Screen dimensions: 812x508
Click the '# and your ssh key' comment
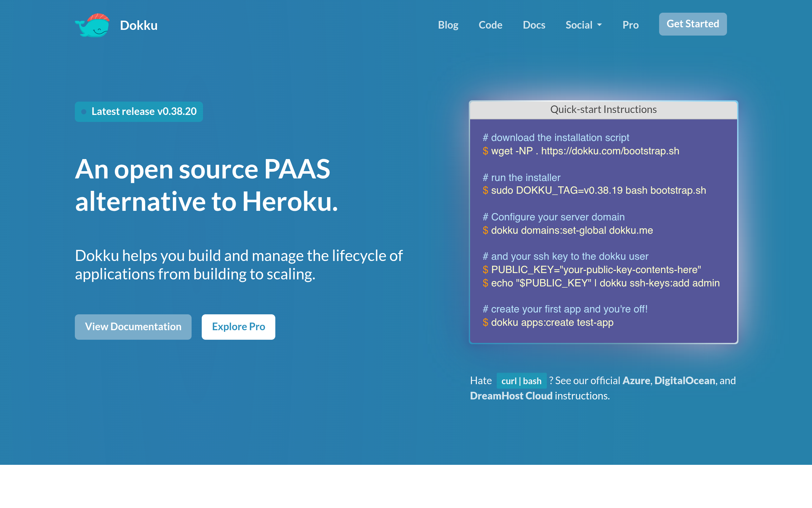(x=565, y=256)
